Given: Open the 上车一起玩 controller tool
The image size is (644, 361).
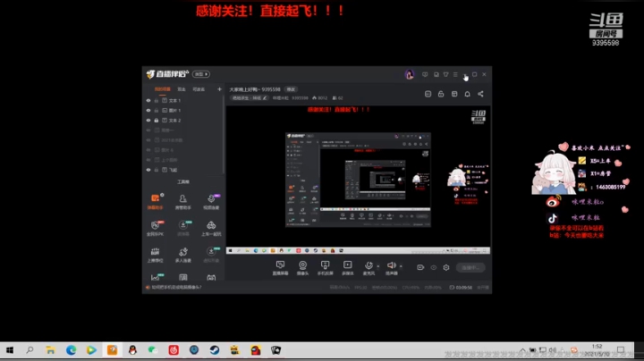Looking at the screenshot, I should tap(211, 228).
